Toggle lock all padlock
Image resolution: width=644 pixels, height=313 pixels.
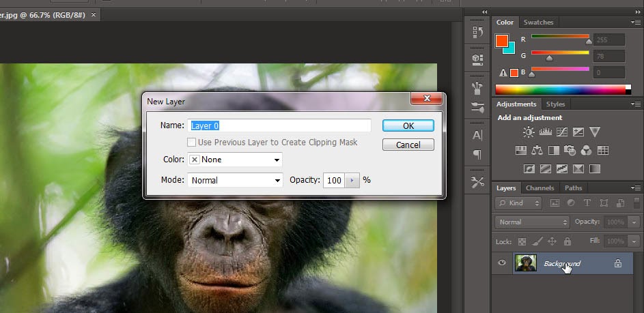[x=568, y=241]
